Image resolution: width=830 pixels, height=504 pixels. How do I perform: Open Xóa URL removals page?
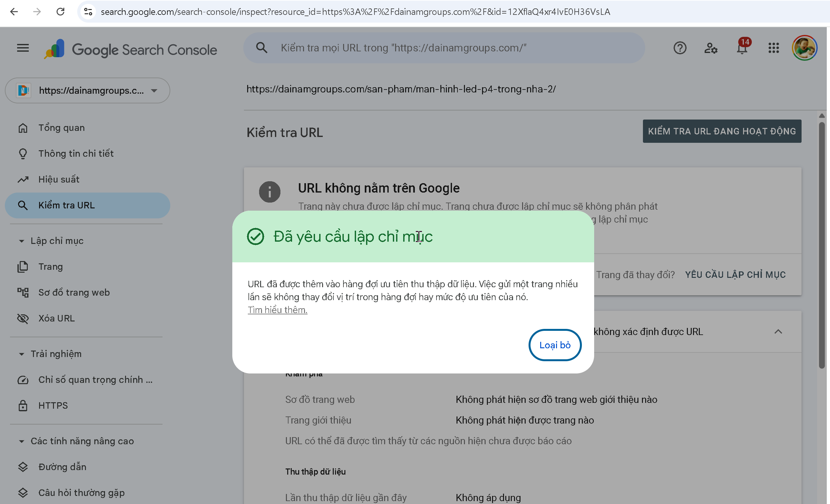[x=87, y=318]
